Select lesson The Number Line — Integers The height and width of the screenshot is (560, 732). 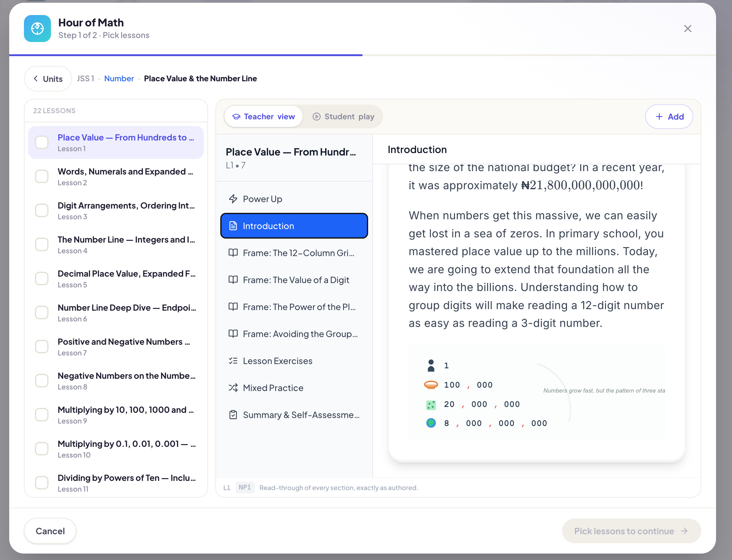coord(116,244)
